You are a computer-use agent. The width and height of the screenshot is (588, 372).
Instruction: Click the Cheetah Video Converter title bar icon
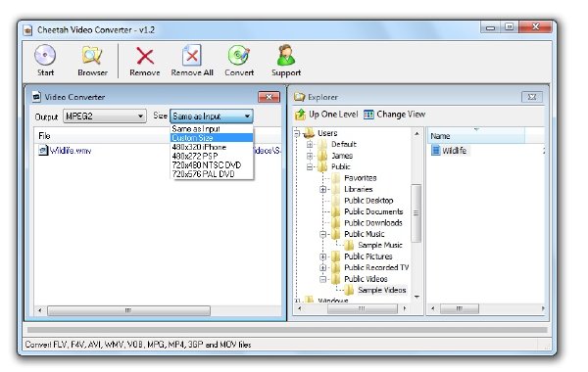[x=27, y=30]
